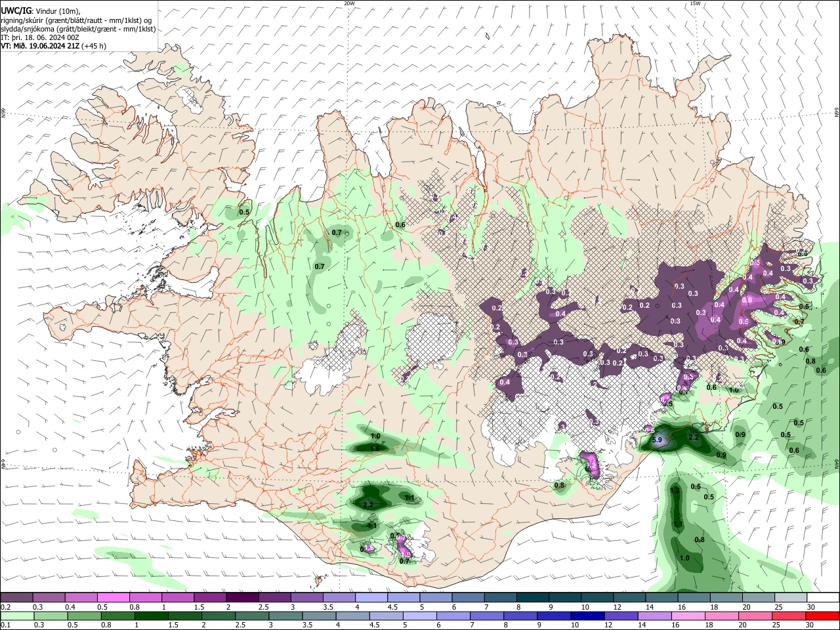
Task: Click the 'rigning/skúrir' legend description line
Action: coord(77,20)
